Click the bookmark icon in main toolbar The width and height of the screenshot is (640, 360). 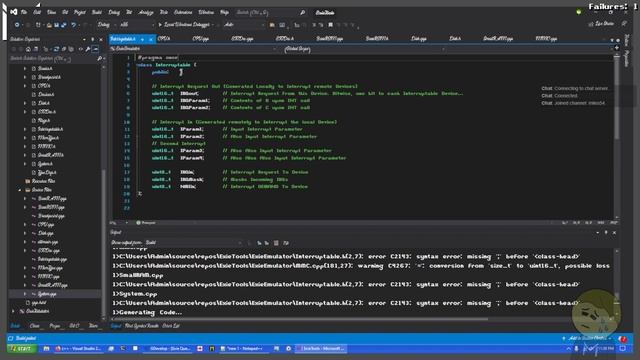pyautogui.click(x=331, y=25)
